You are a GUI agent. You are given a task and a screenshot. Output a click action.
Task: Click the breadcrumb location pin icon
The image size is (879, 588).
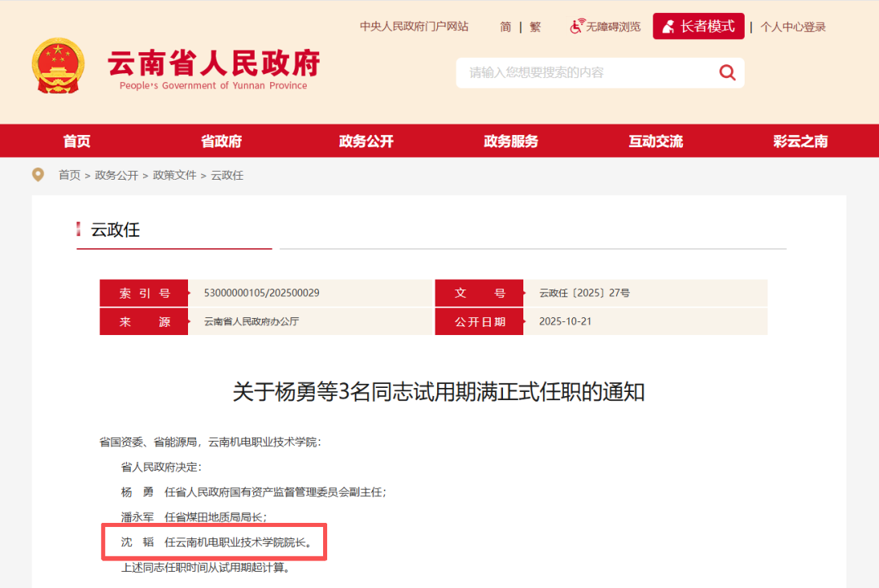(37, 174)
